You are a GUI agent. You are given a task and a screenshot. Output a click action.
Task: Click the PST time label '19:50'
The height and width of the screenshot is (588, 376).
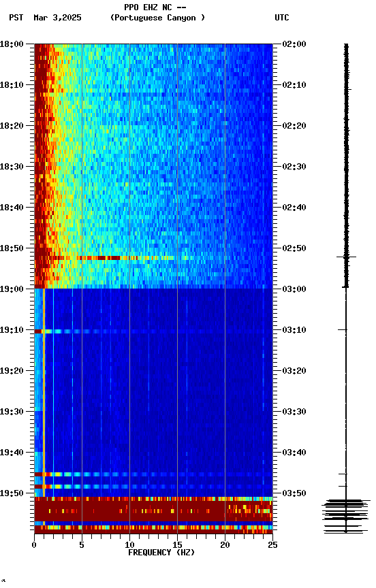coord(12,493)
